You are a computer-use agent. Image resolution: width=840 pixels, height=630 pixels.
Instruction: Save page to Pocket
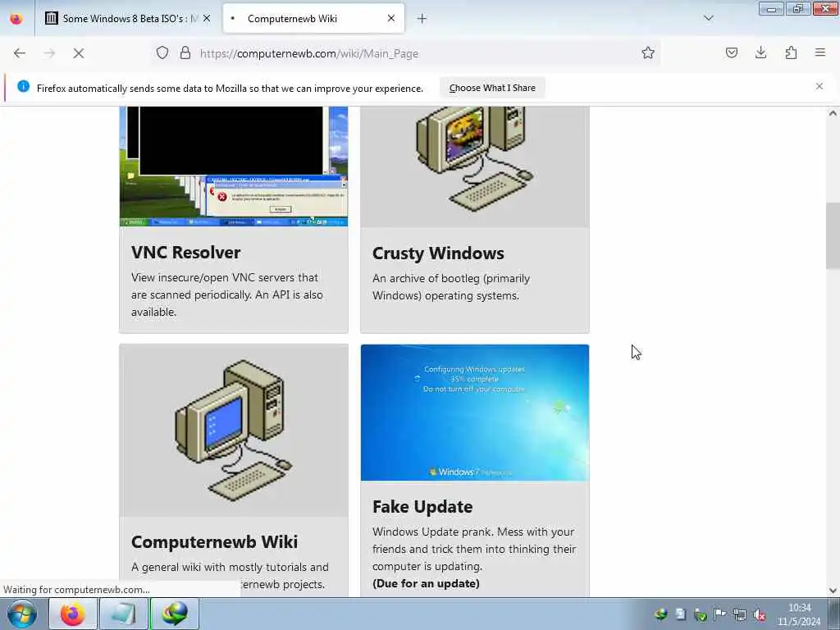pyautogui.click(x=731, y=52)
